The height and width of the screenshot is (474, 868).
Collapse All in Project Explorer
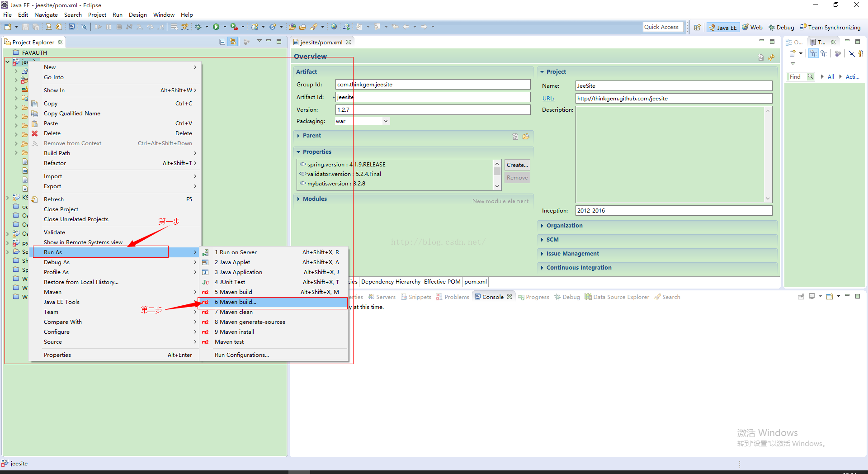click(x=222, y=42)
